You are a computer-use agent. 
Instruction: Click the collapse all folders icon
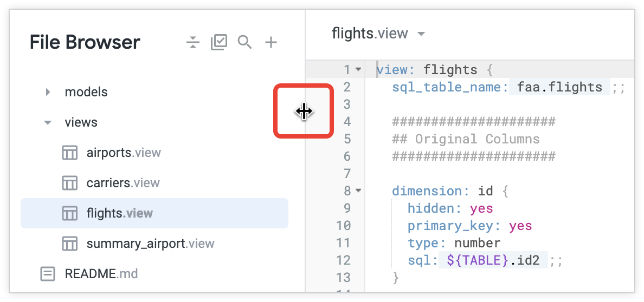coord(193,42)
